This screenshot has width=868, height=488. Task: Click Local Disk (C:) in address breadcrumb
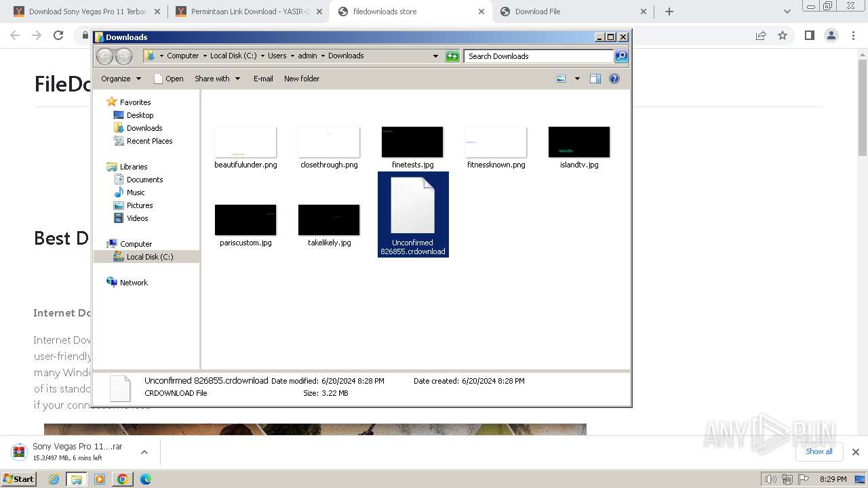(233, 56)
